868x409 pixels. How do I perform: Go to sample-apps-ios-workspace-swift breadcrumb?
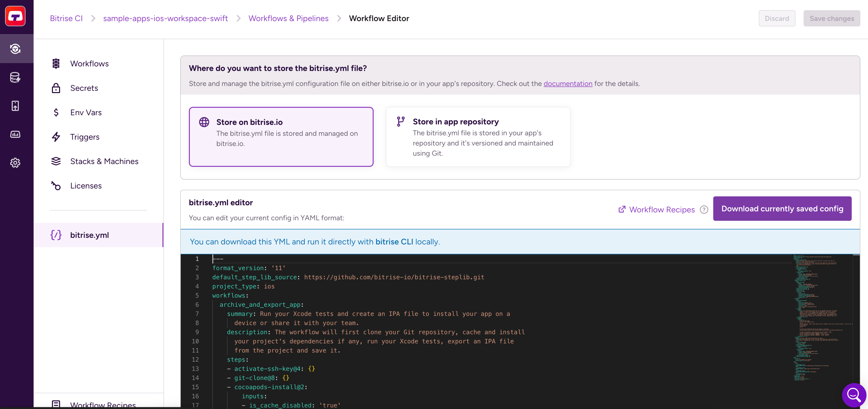pos(165,18)
